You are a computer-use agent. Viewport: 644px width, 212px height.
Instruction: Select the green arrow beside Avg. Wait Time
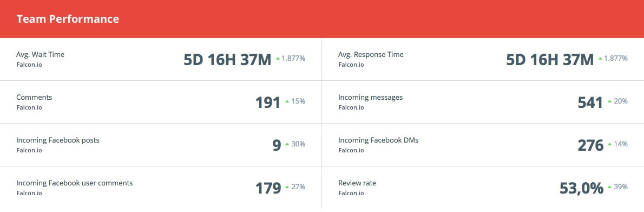(x=278, y=59)
